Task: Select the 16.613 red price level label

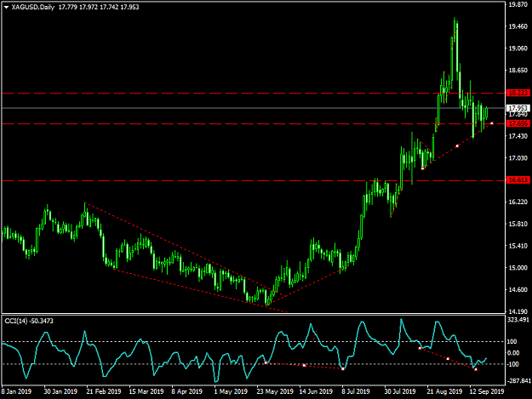Action: click(x=518, y=180)
